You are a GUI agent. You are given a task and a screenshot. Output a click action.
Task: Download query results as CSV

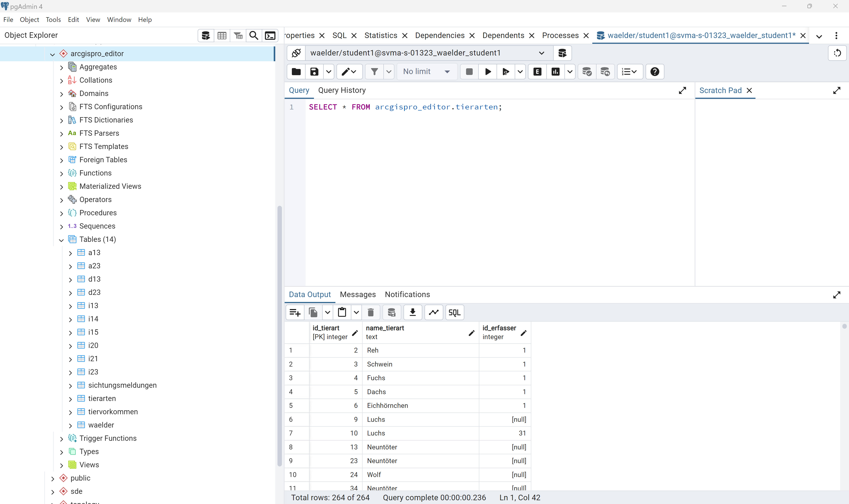click(x=413, y=312)
